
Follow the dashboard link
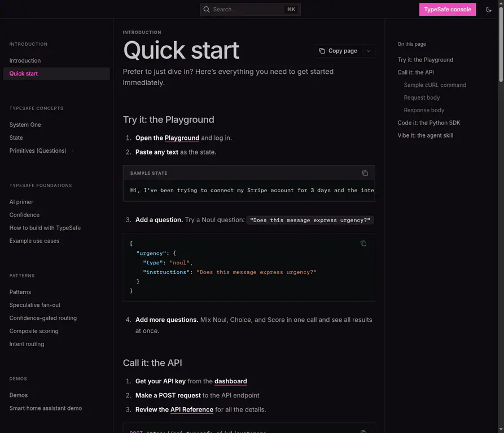point(230,381)
